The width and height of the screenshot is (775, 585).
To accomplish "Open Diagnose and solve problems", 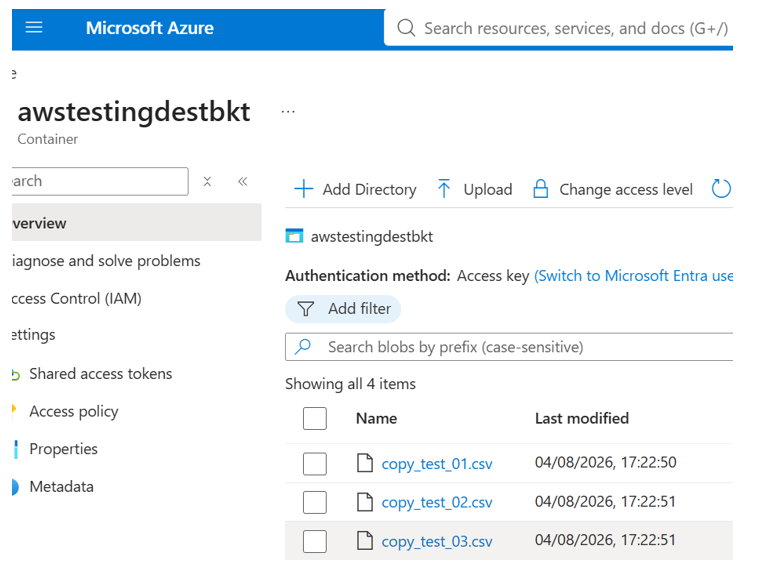I will pyautogui.click(x=106, y=261).
